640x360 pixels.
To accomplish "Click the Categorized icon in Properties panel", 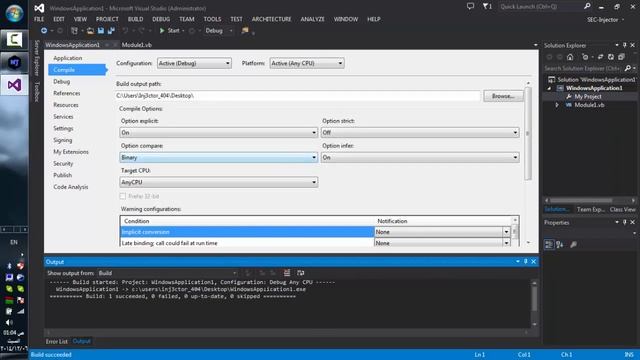I will click(549, 244).
